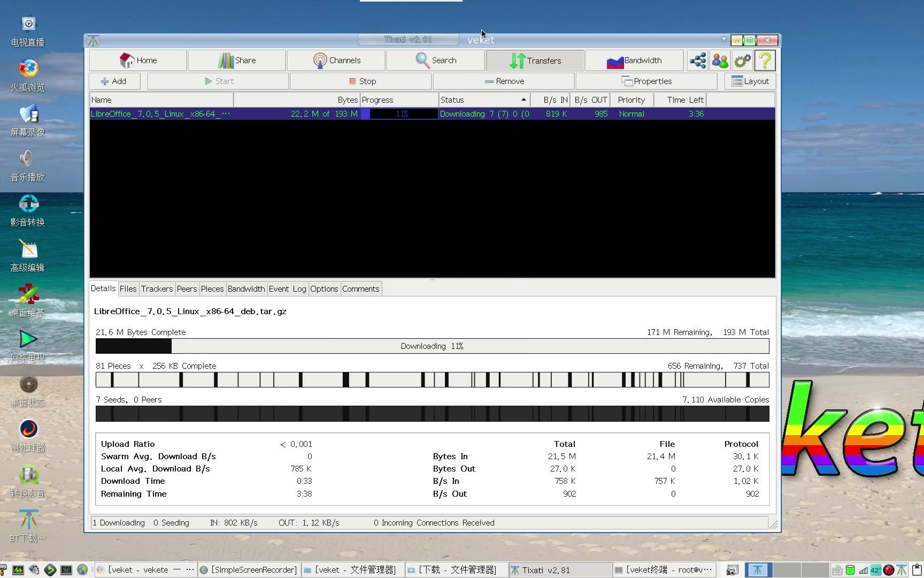The image size is (924, 578).
Task: Sort by B/s OUT column
Action: point(590,100)
